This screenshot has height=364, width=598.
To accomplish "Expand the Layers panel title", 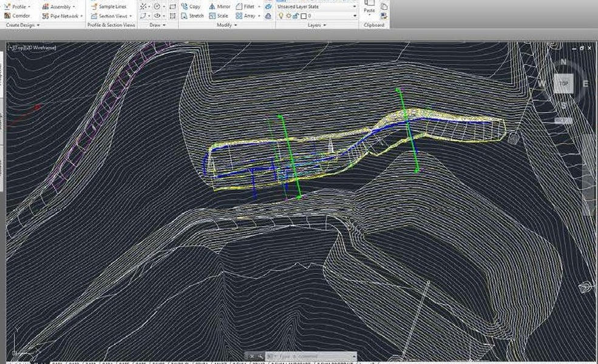I will coord(316,25).
